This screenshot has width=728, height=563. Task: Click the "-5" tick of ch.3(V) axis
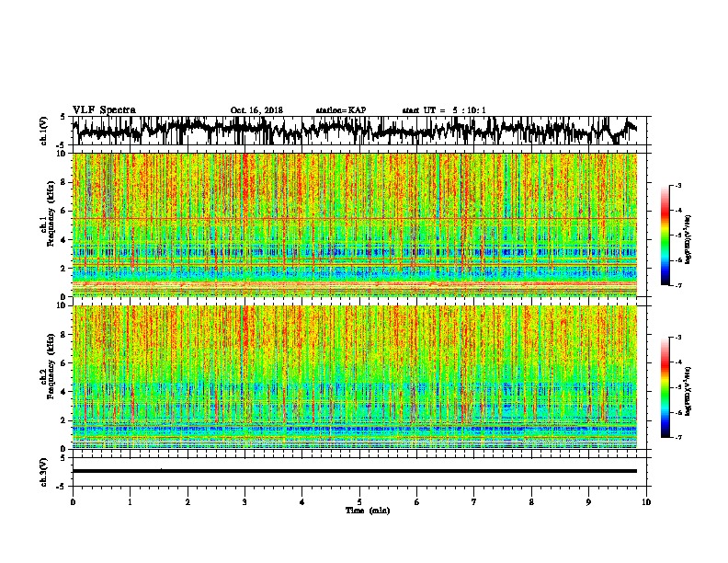click(x=62, y=487)
